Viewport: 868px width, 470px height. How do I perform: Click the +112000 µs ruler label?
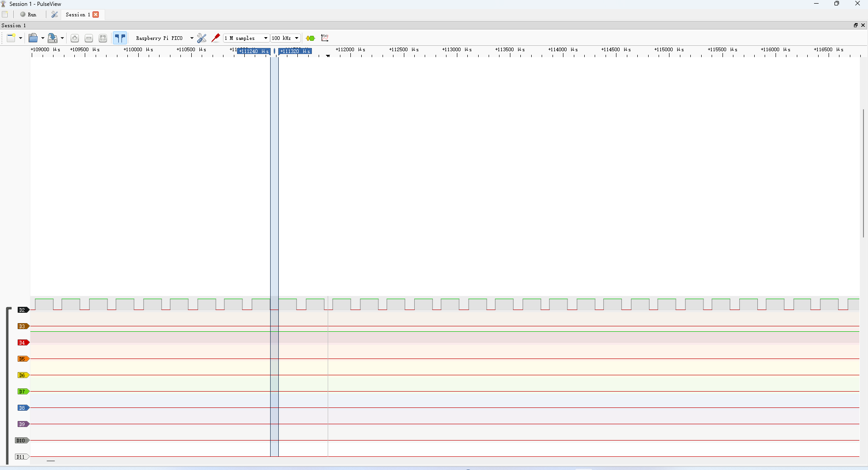point(350,49)
